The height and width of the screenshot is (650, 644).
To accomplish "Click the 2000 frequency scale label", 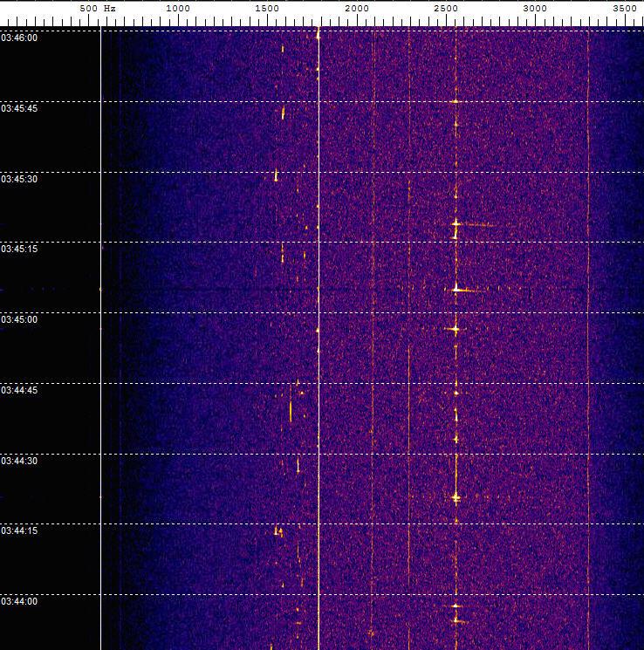I will pyautogui.click(x=357, y=9).
